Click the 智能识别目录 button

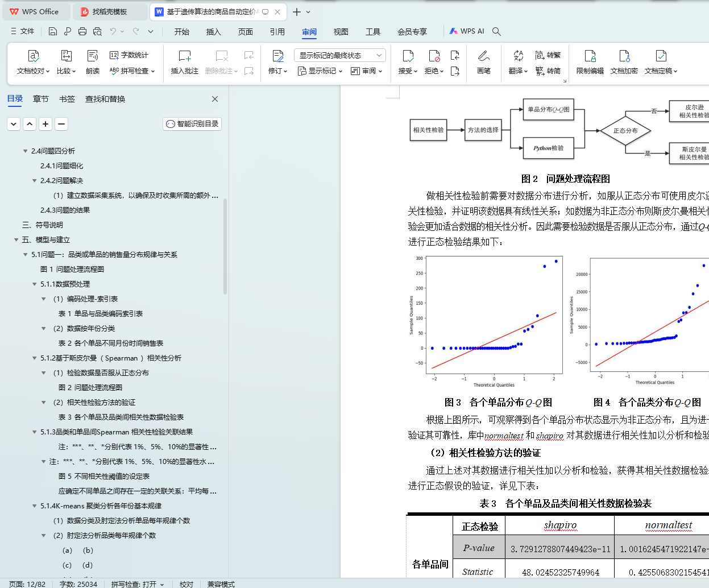(x=192, y=124)
